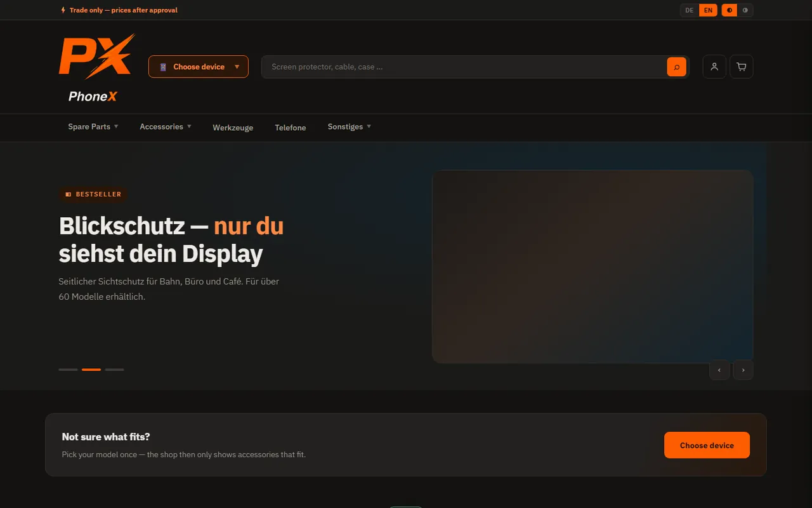Screen dimensions: 812x508
Task: Select the active orange carousel indicator
Action: pos(91,370)
